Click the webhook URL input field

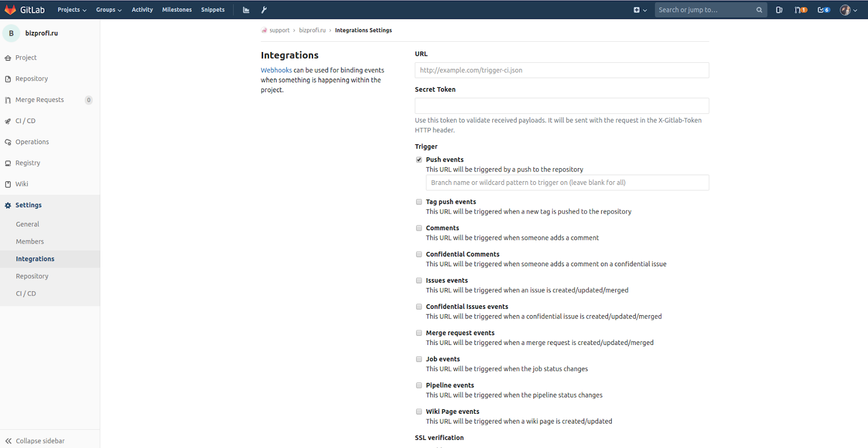pyautogui.click(x=561, y=70)
